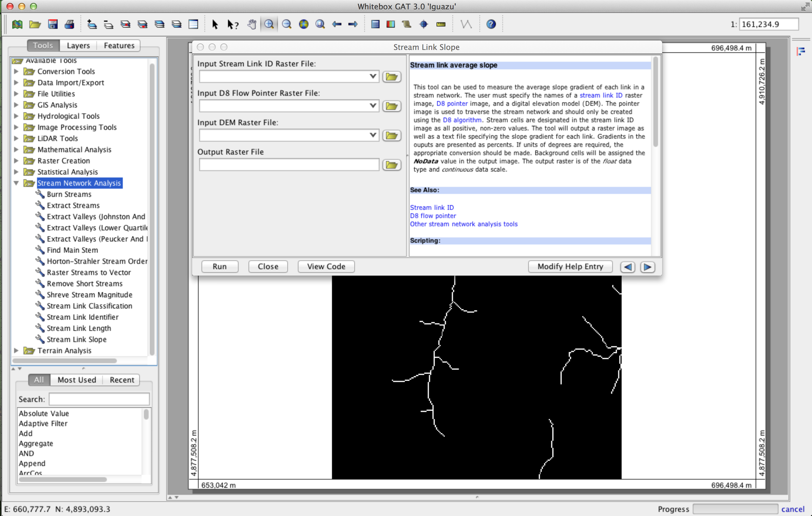Click the home/previous extent navigation icon
This screenshot has height=516, width=812.
coord(337,24)
